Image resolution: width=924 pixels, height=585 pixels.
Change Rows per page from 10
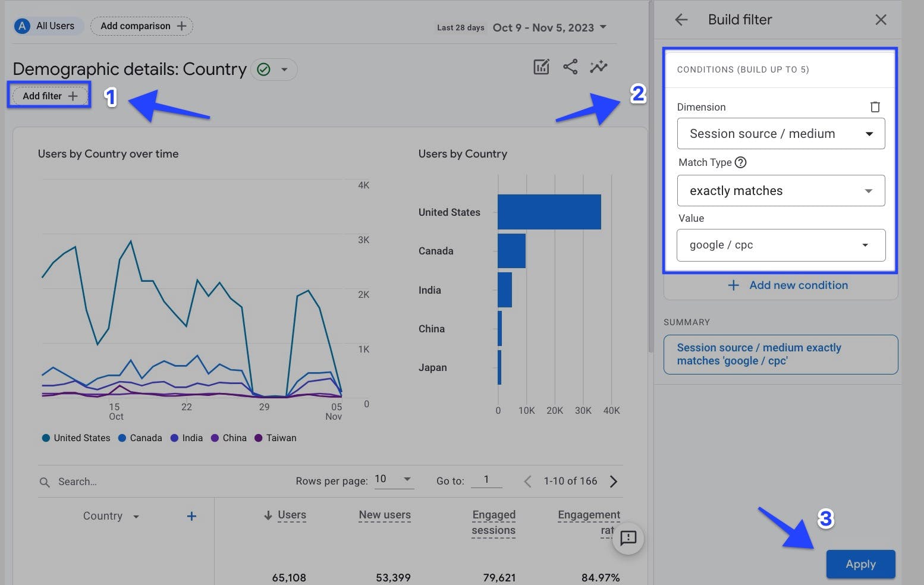coord(392,479)
